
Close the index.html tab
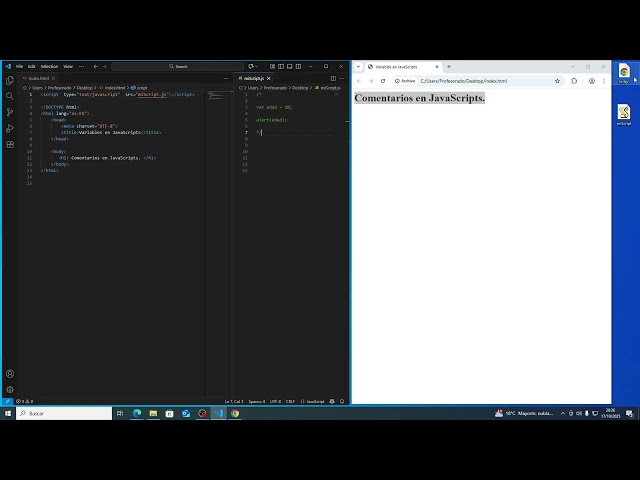point(53,78)
